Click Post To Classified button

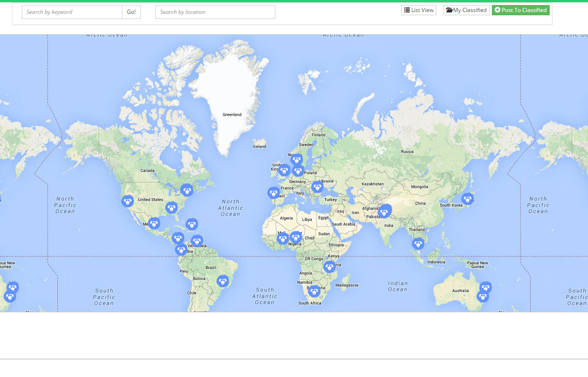tap(521, 10)
